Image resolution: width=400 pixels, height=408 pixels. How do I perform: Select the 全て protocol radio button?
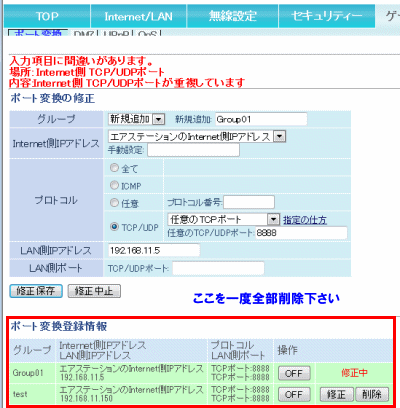coord(114,168)
